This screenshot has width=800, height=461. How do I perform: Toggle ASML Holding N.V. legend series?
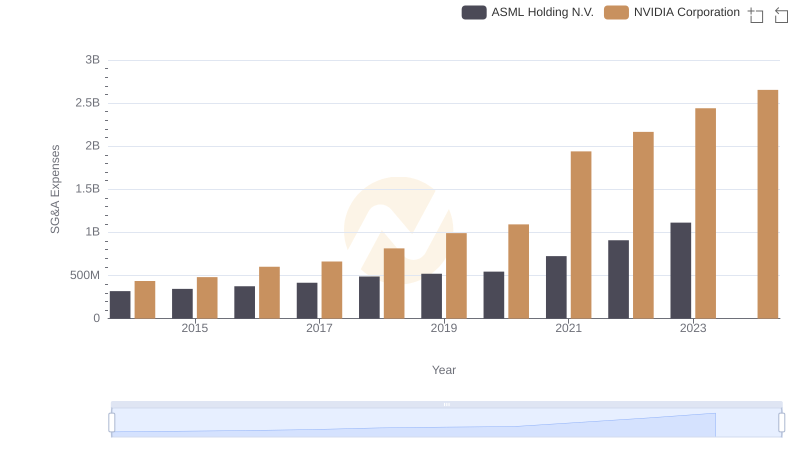(528, 12)
